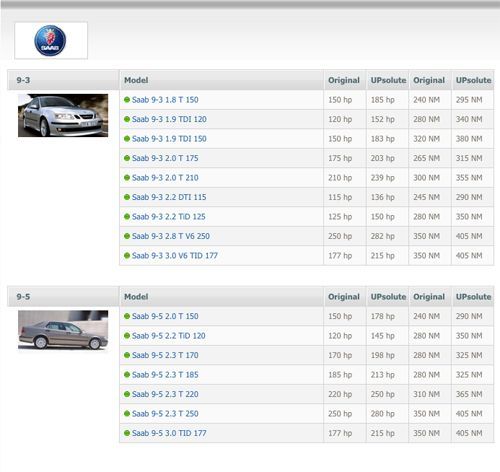Open Saab 9-3 2.8 T V6 250 link
This screenshot has width=500, height=472.
pyautogui.click(x=171, y=236)
